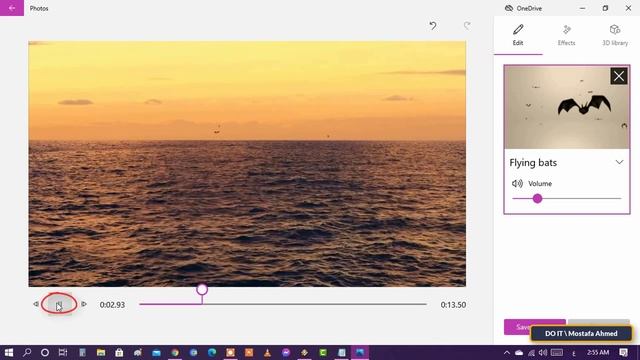The width and height of the screenshot is (640, 360).
Task: Open VLC media player from taskbar
Action: click(x=267, y=352)
